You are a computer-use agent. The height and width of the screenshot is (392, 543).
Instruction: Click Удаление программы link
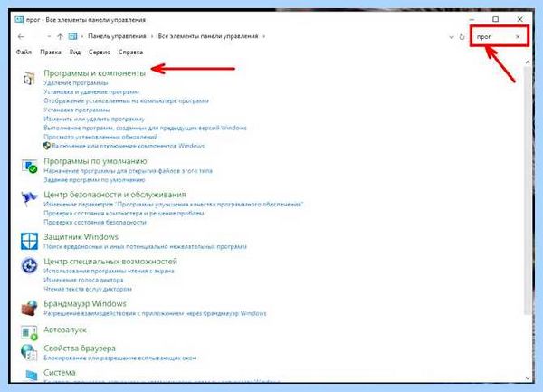(x=76, y=83)
